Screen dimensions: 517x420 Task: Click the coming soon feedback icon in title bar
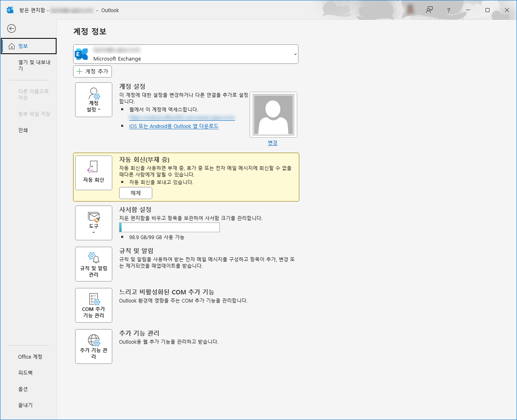[x=429, y=10]
